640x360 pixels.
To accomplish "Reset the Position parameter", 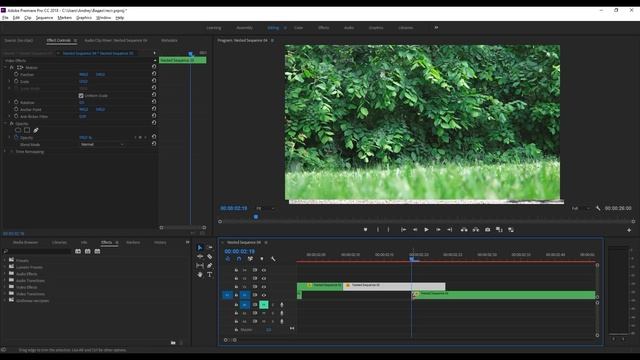I will point(154,74).
